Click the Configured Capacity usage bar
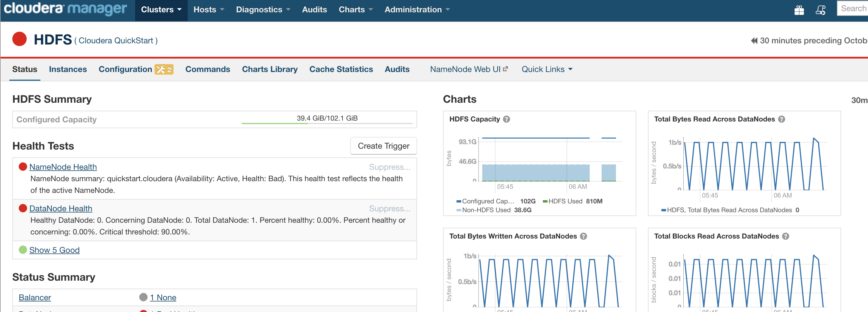The height and width of the screenshot is (312, 868). (327, 123)
